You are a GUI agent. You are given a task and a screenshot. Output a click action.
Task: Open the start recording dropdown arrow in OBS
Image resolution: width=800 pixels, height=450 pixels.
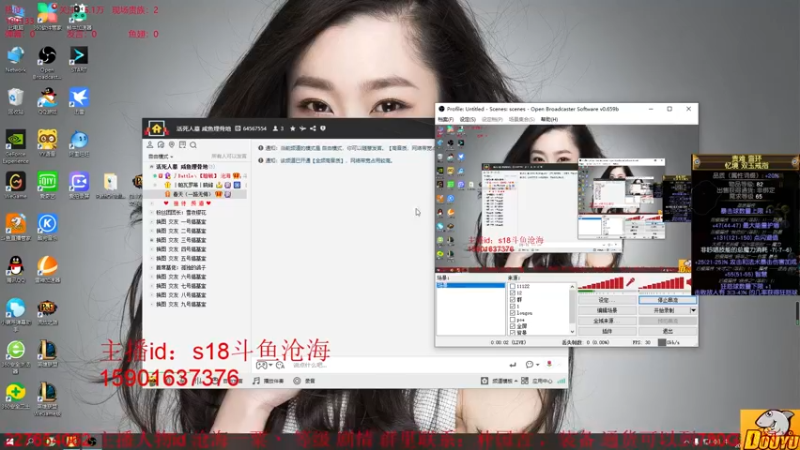[x=693, y=310]
